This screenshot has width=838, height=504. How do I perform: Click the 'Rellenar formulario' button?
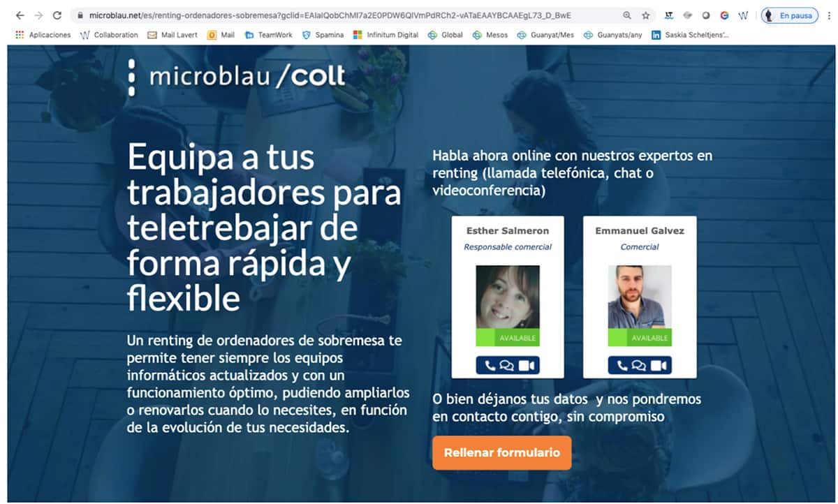point(501,453)
